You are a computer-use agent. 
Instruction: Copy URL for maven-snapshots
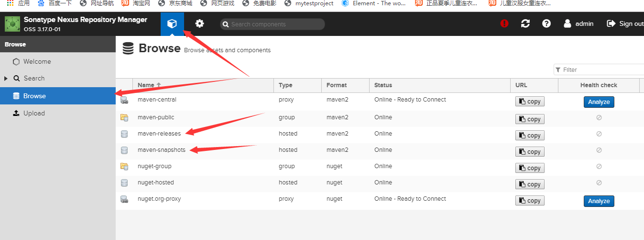530,152
